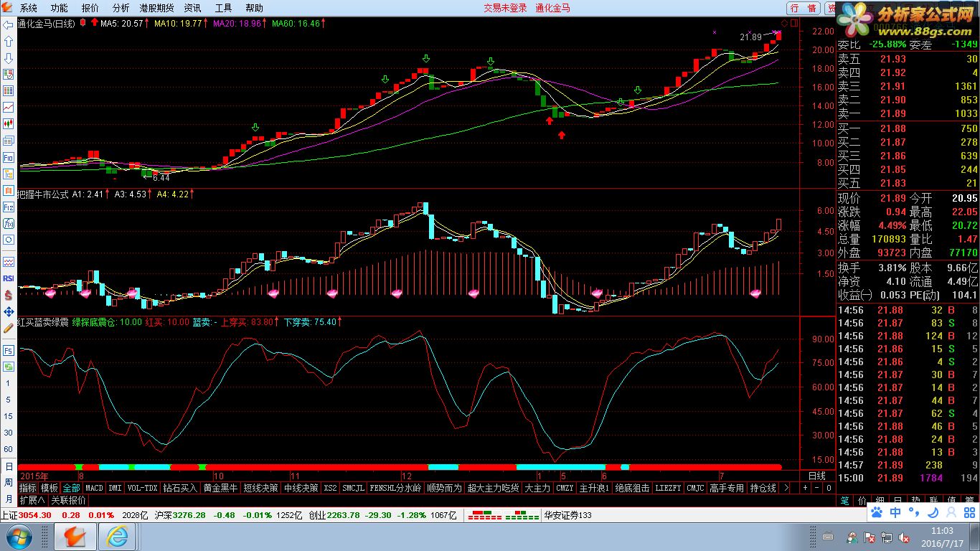Click the red S icon in sidebar
This screenshot has width=980, height=551.
[9, 295]
